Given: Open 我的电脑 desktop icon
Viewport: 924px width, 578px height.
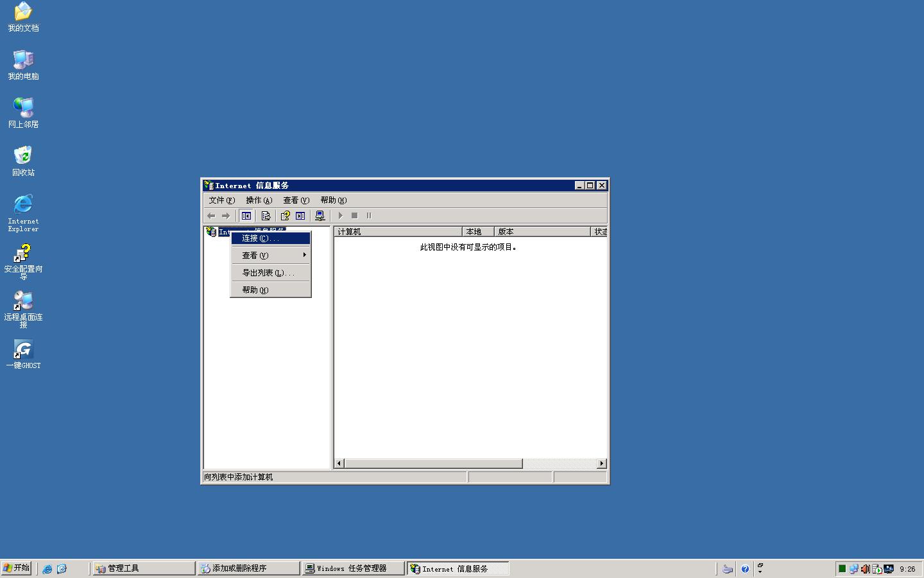Looking at the screenshot, I should pos(23,66).
